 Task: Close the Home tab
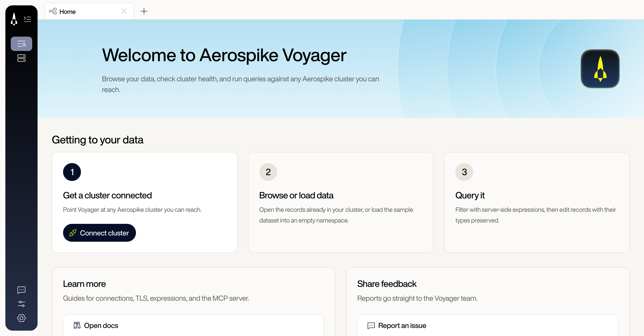[x=124, y=11]
